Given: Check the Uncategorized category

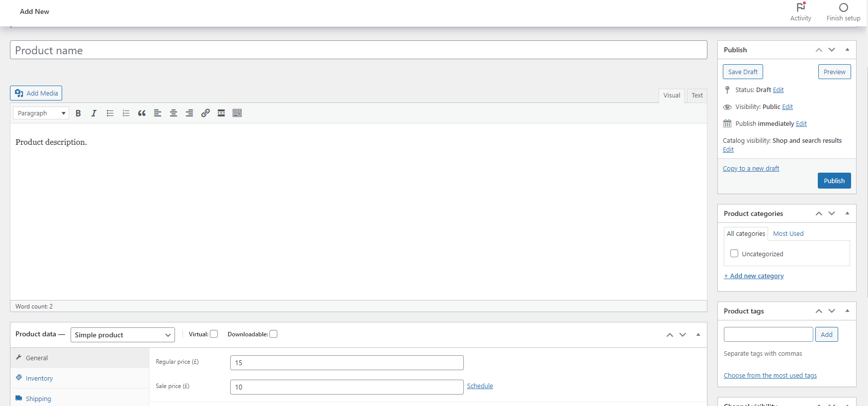Looking at the screenshot, I should [734, 253].
